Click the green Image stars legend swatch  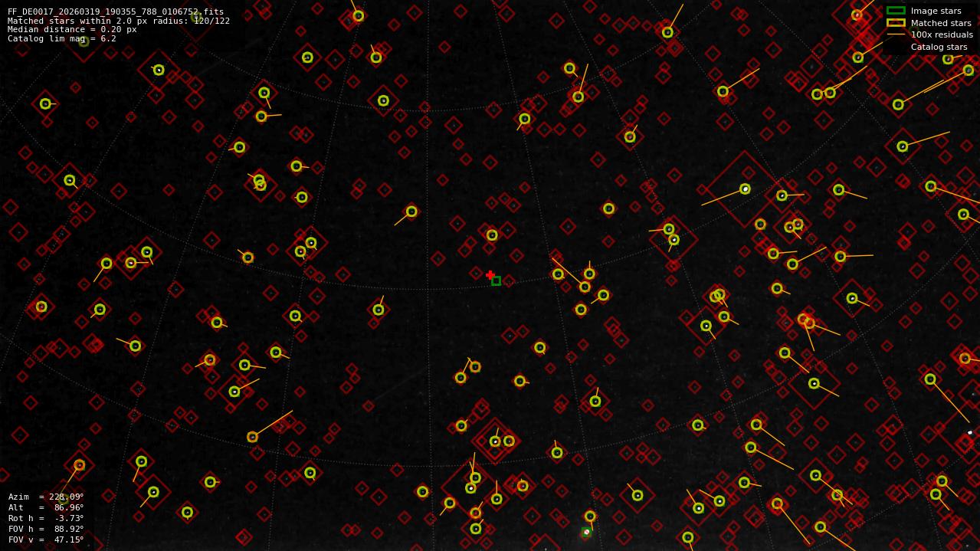tap(896, 11)
